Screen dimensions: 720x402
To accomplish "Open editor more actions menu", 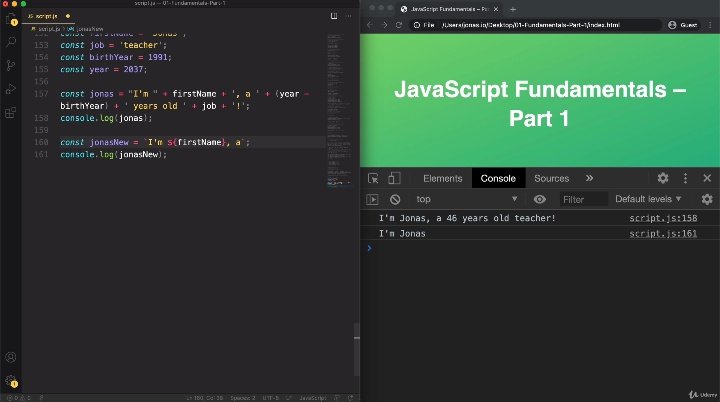I will click(349, 16).
